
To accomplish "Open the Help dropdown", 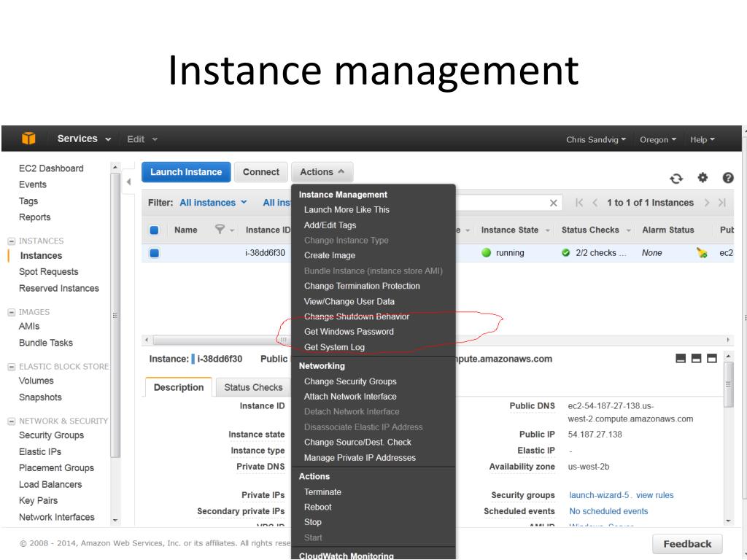I will point(703,139).
